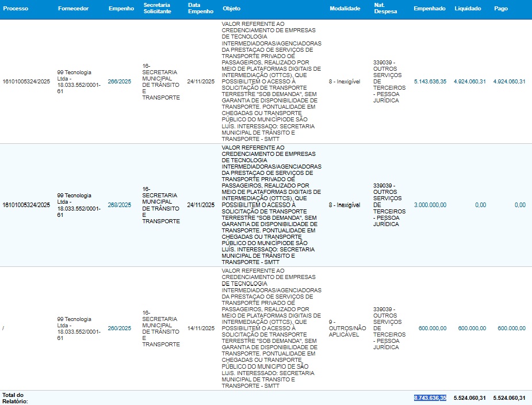
Task: Sort by the Processo column header
Action: 16,9
